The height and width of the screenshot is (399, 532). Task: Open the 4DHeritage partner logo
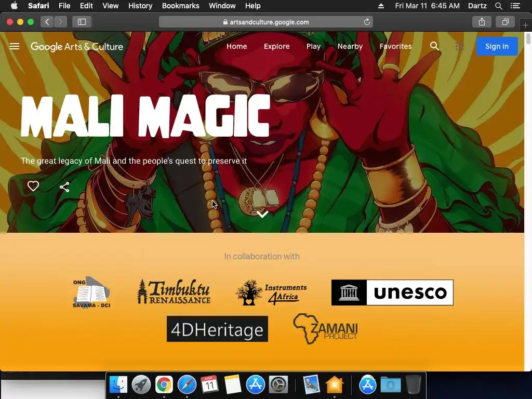(217, 329)
